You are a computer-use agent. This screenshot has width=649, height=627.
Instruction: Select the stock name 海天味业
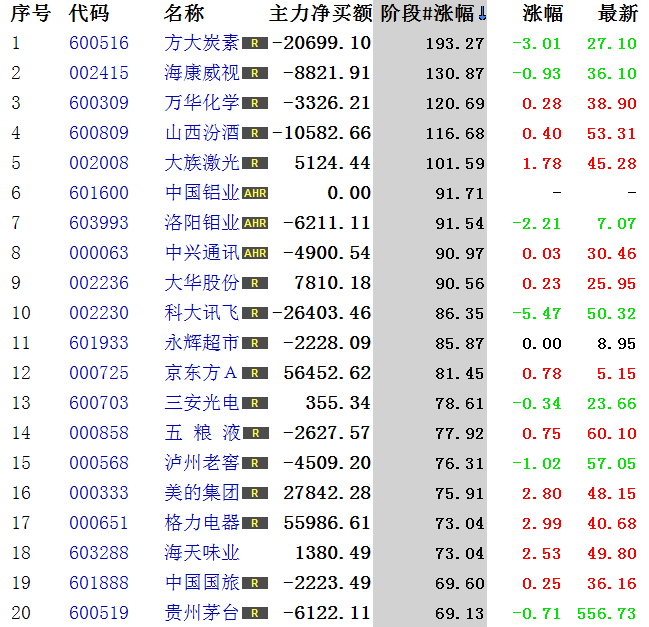(202, 553)
